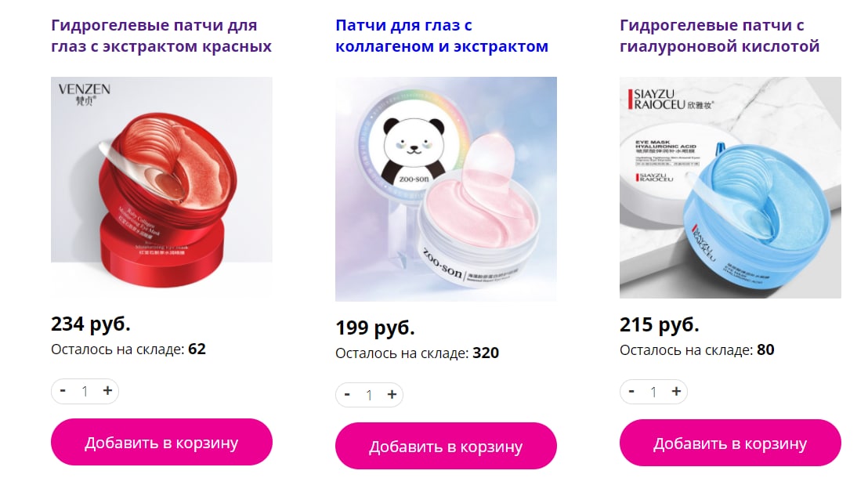Add the 199 руб. patches to cart
Viewport: 868px width, 496px height.
pyautogui.click(x=446, y=446)
